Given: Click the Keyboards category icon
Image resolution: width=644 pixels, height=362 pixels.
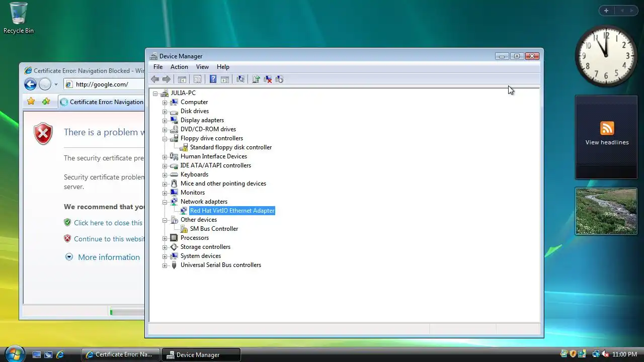Looking at the screenshot, I should 174,174.
